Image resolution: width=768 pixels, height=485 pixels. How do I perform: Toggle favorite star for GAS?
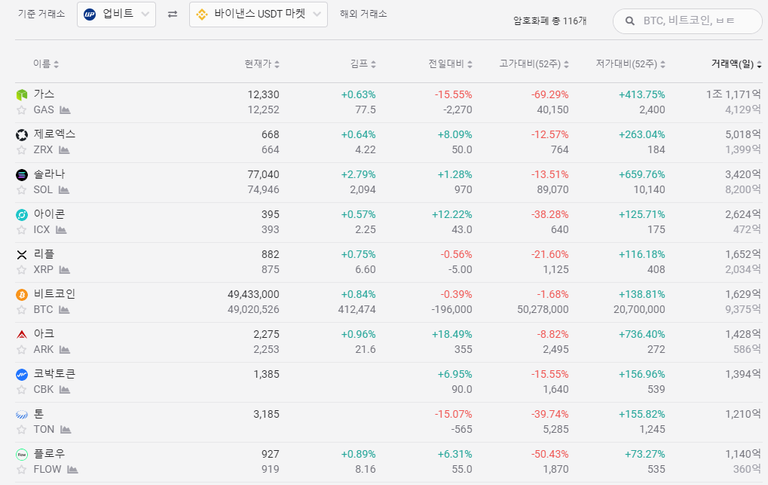(x=21, y=110)
